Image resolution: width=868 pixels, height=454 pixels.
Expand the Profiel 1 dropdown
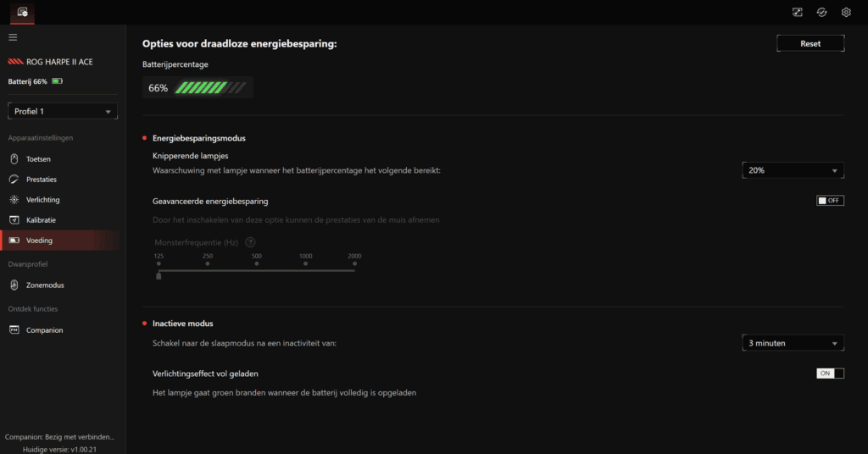pos(63,111)
